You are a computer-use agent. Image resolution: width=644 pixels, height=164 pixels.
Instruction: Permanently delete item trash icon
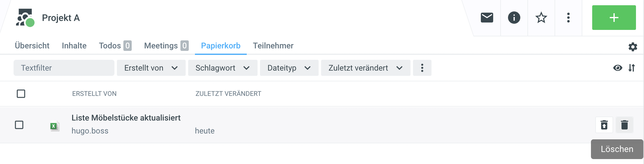pyautogui.click(x=624, y=125)
